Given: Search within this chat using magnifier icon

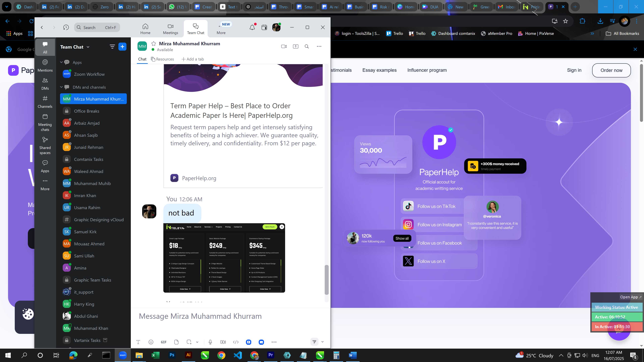Looking at the screenshot, I should tap(307, 46).
